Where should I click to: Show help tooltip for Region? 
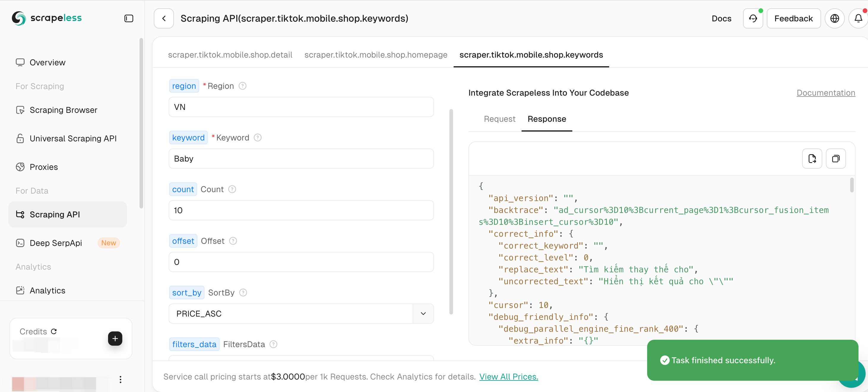click(x=243, y=86)
